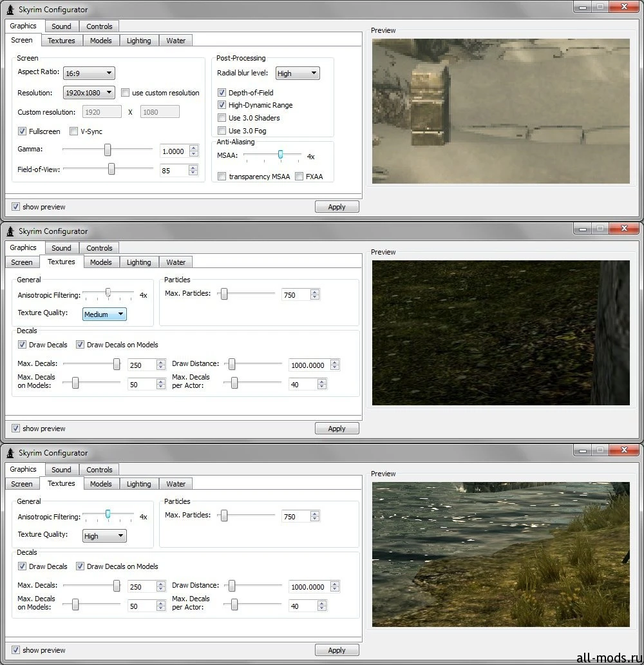Disable the High-Dynamic Range checkbox

pos(222,105)
